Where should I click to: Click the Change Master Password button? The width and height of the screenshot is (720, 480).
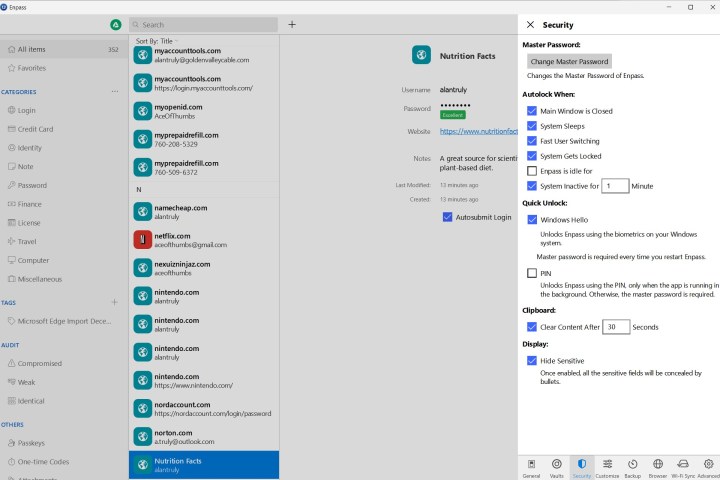(x=569, y=61)
